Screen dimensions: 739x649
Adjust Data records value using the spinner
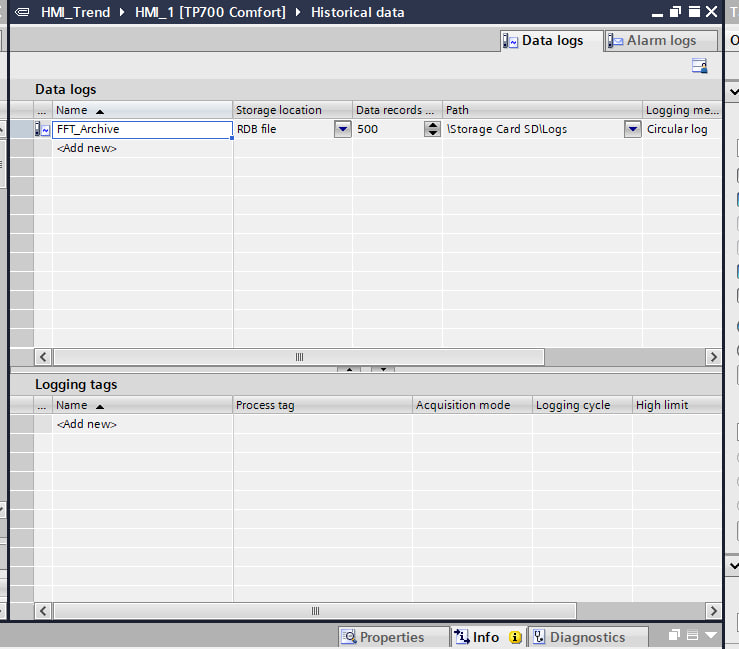pyautogui.click(x=432, y=129)
